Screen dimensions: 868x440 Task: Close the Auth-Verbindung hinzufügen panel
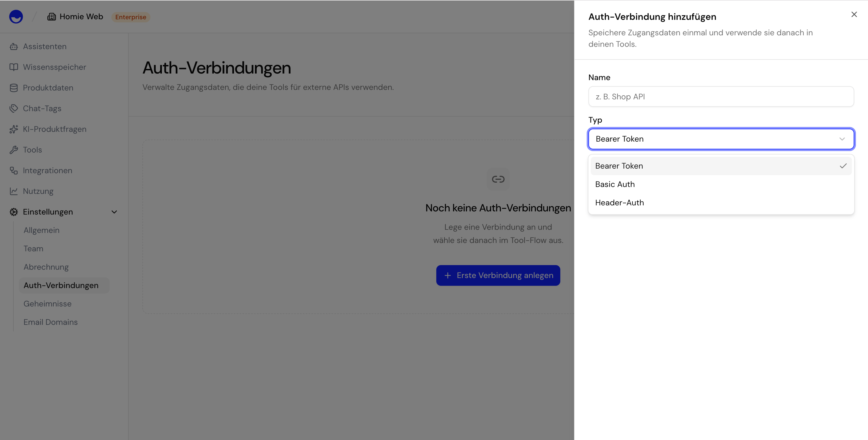click(854, 14)
